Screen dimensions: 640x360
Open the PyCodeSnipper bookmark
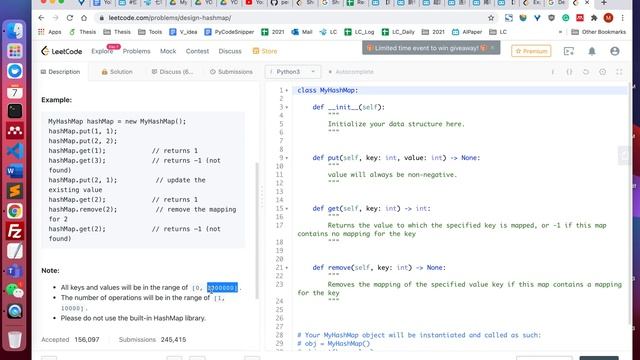229,32
